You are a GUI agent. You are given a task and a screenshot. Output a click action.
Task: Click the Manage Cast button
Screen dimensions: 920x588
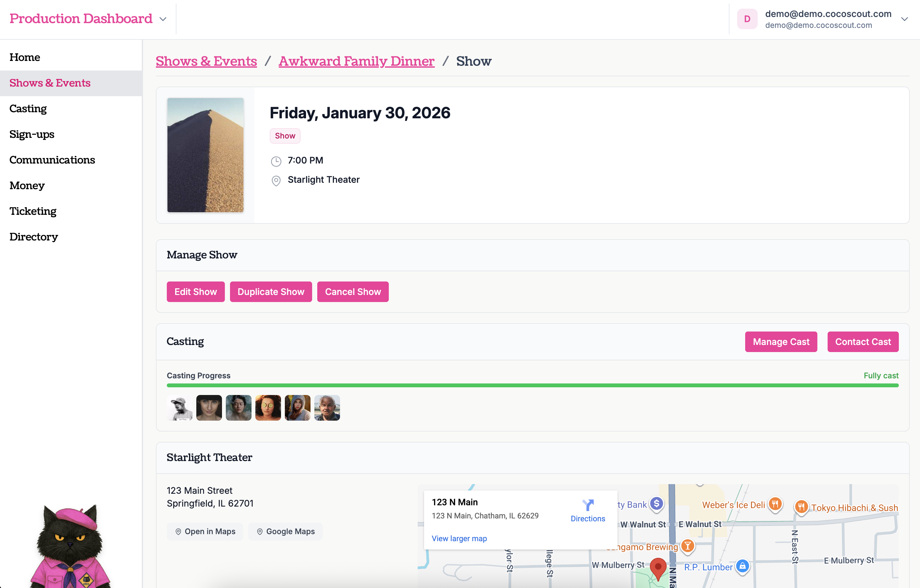pyautogui.click(x=780, y=342)
